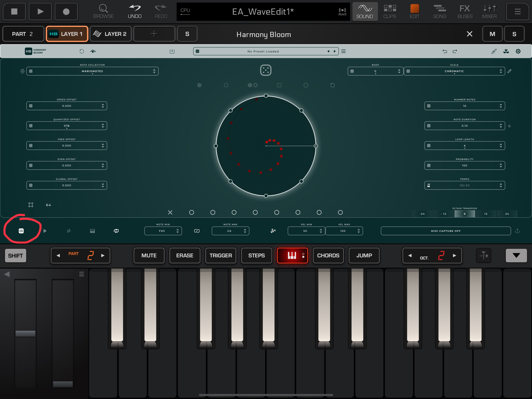532x399 pixels.
Task: Open the Chromatic scale dropdown
Action: (x=454, y=71)
